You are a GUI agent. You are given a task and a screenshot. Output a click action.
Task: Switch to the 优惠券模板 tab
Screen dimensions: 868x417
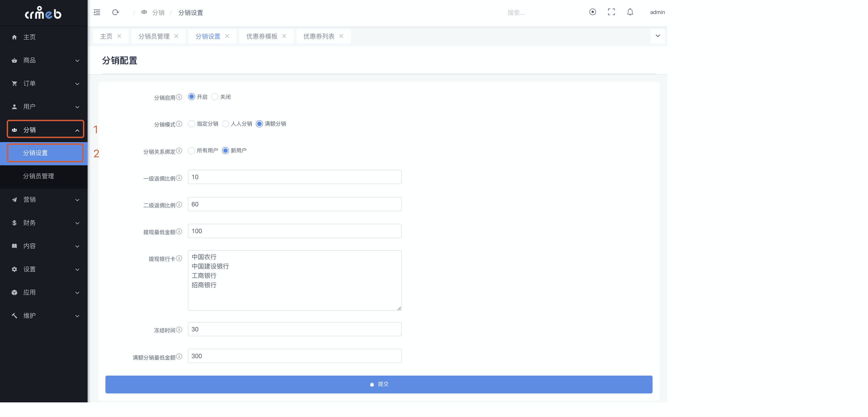coord(262,36)
